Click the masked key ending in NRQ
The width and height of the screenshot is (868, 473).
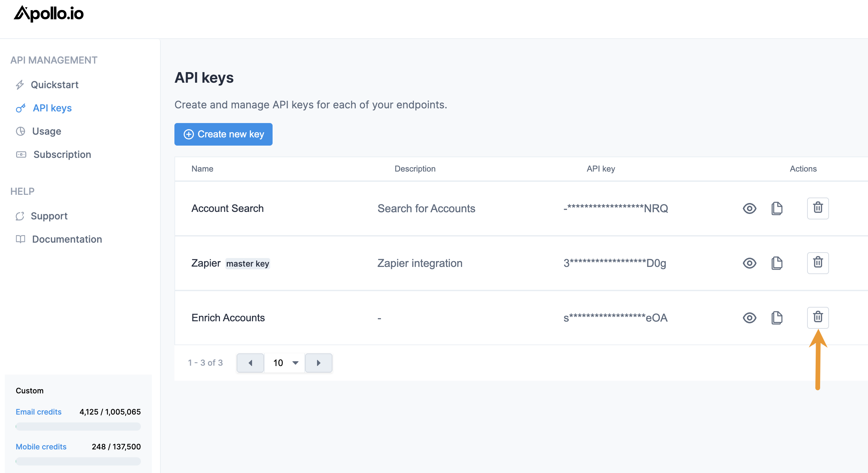tap(616, 208)
